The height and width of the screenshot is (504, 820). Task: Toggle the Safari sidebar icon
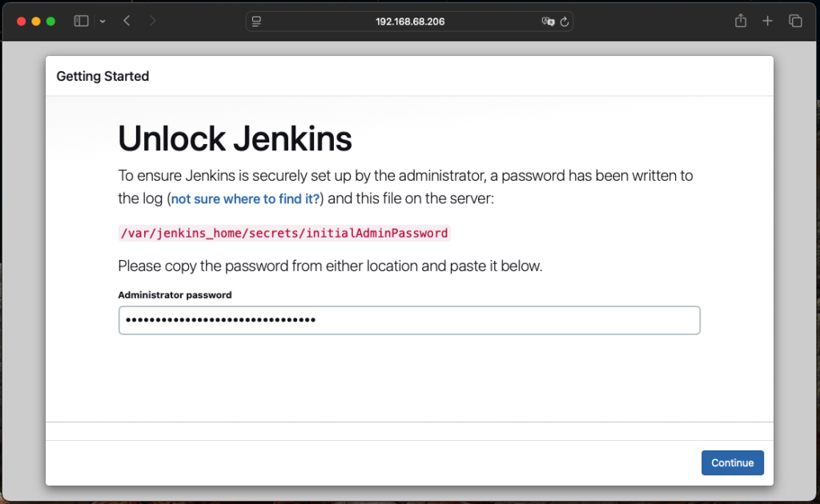coord(81,21)
